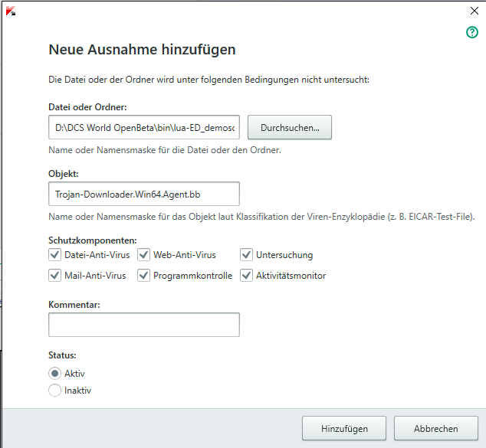Disable the Aktivitätsmonitor checkbox
486x448 pixels.
246,275
